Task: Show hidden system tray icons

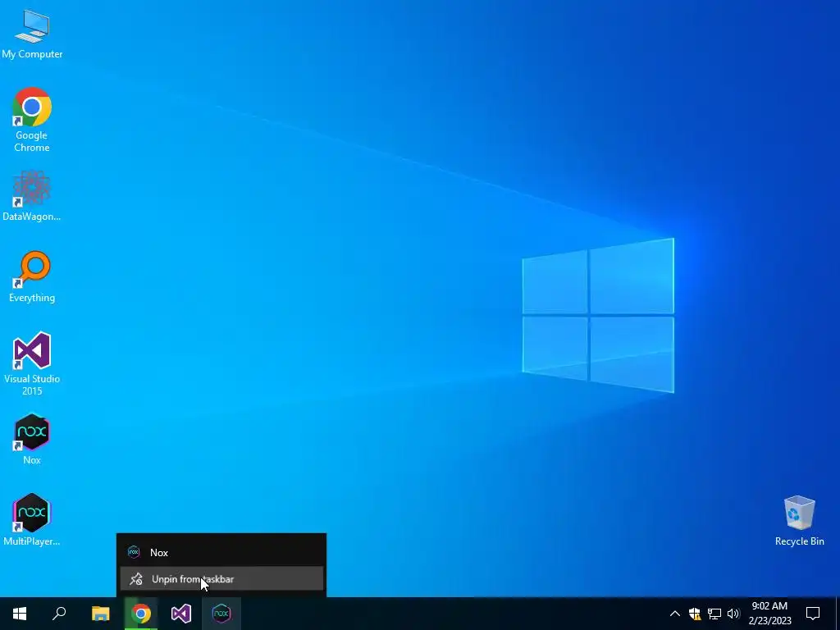Action: 675,614
